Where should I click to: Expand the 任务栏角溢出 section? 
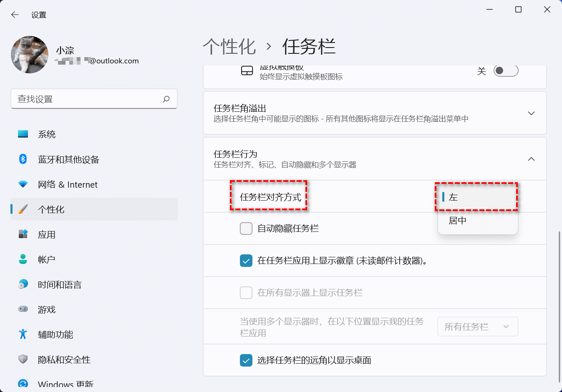tap(531, 113)
